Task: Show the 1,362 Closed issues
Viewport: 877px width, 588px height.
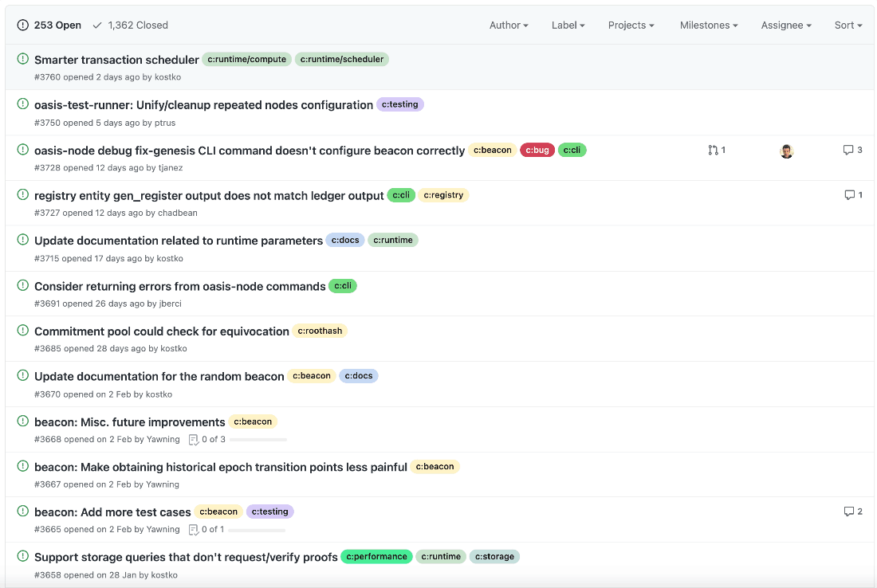Action: pos(130,25)
